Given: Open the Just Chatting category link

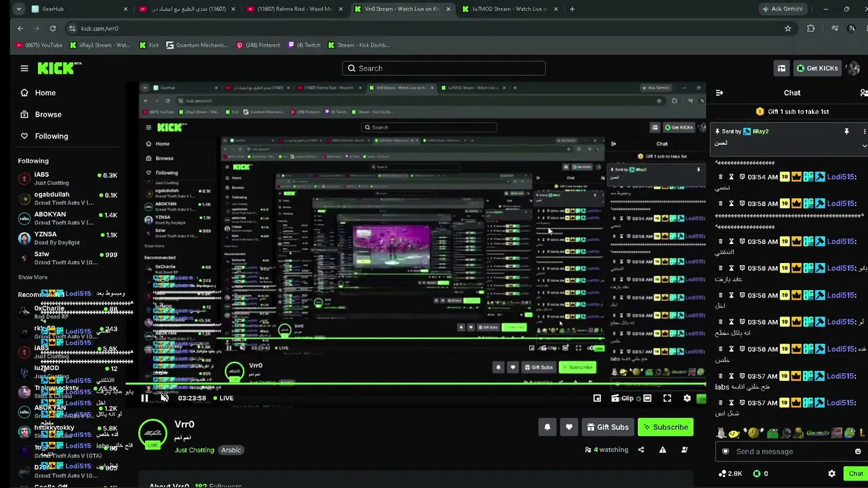Looking at the screenshot, I should pos(194,450).
